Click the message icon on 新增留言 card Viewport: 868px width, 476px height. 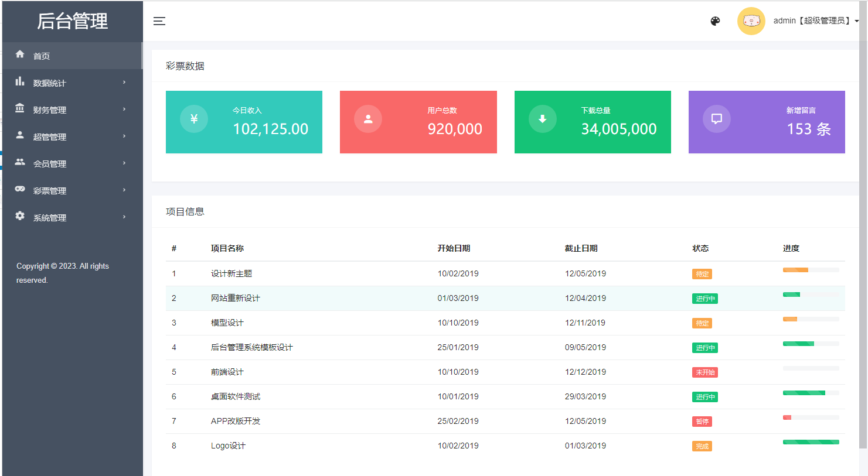tap(716, 119)
